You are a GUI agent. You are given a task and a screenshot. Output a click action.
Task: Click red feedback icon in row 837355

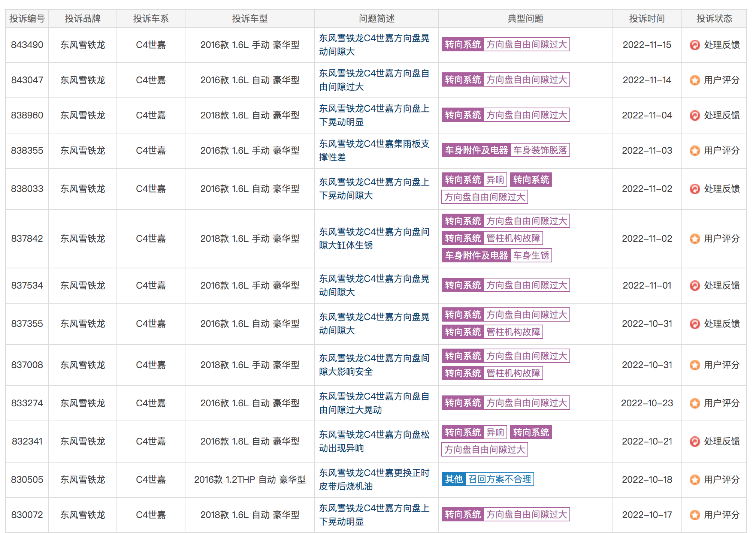[695, 324]
